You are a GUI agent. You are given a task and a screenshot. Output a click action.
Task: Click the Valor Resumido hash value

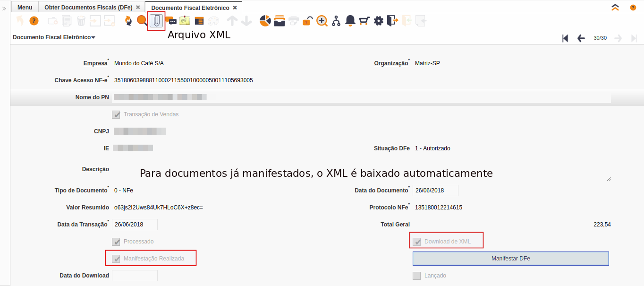[159, 208]
